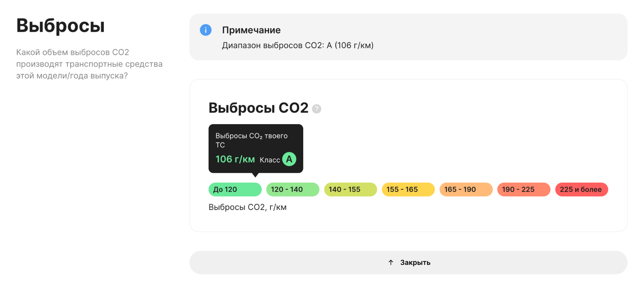The width and height of the screenshot is (644, 288).
Task: Select the До 120 emissions segment
Action: pos(235,189)
